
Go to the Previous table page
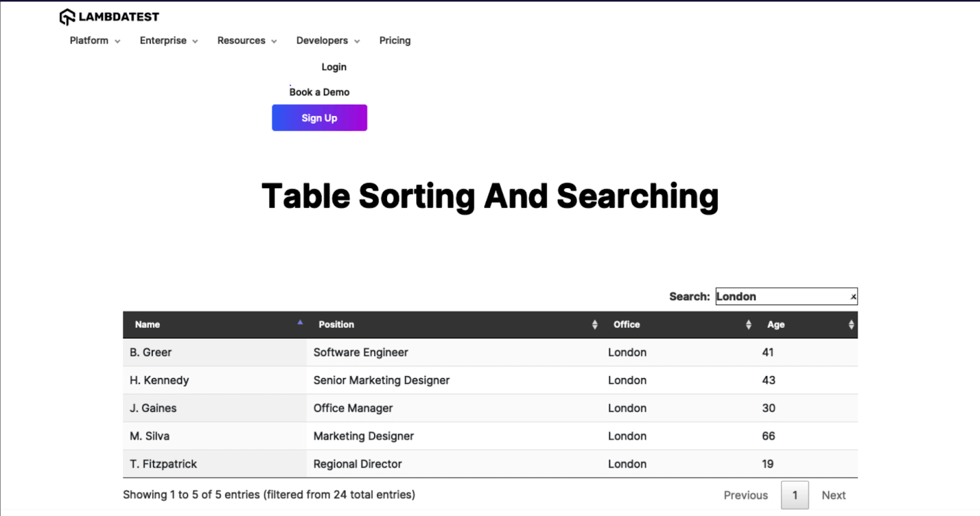pyautogui.click(x=745, y=495)
